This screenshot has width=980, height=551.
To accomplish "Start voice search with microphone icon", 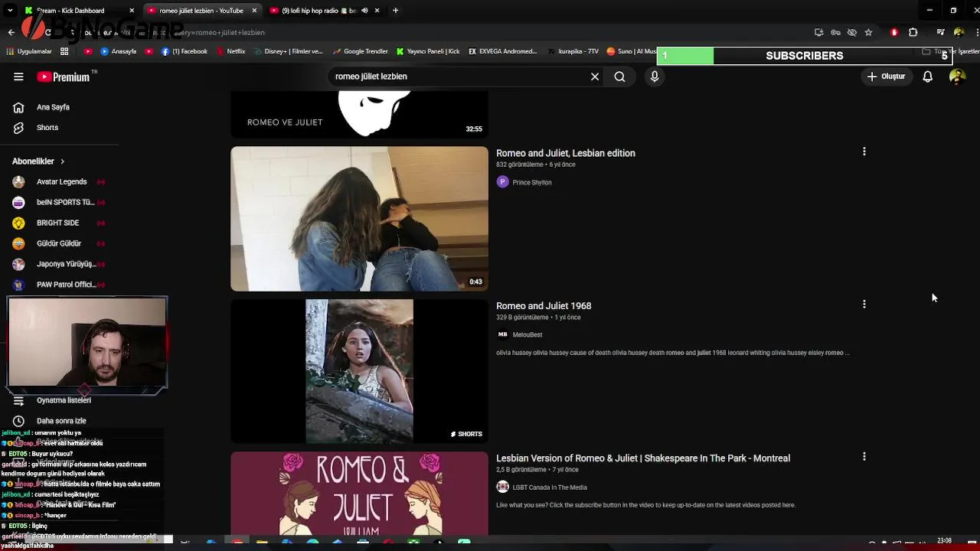I will pos(655,77).
